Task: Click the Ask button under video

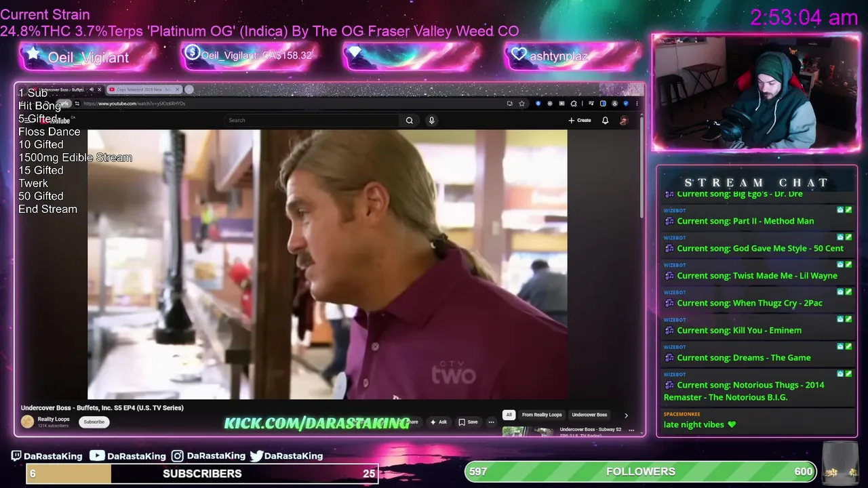Action: [438, 422]
